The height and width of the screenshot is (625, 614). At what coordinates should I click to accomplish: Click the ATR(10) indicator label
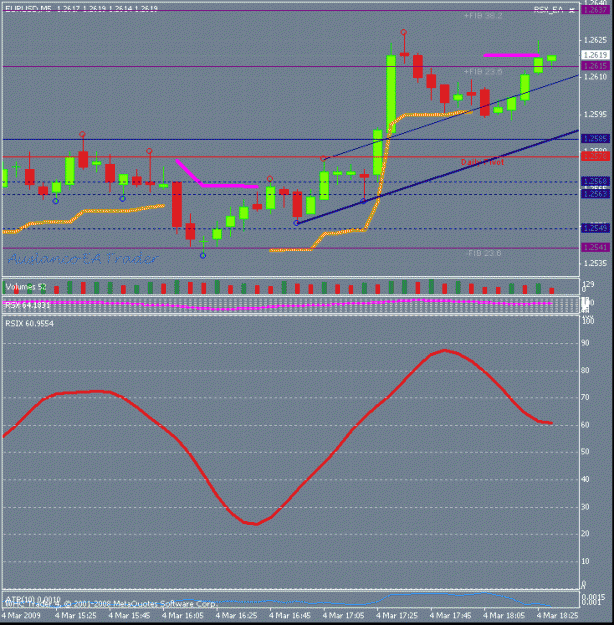pos(33,599)
